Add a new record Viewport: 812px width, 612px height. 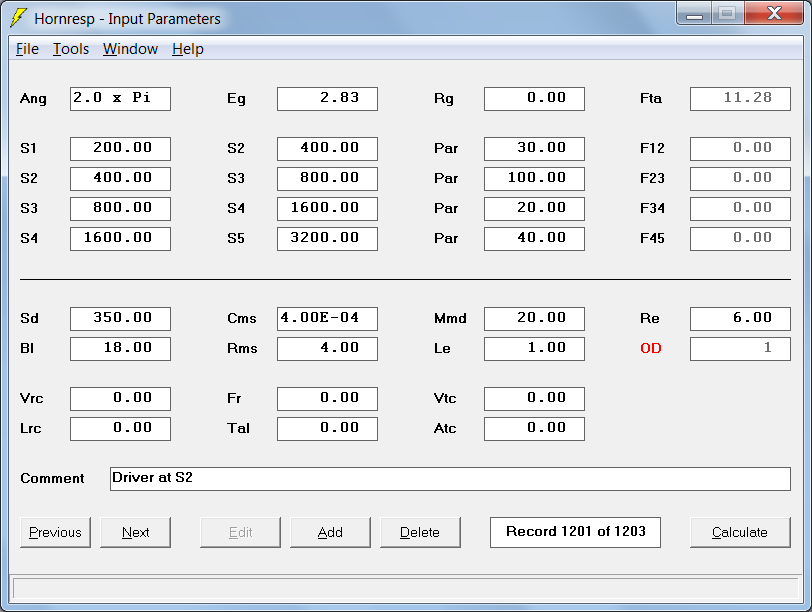330,532
